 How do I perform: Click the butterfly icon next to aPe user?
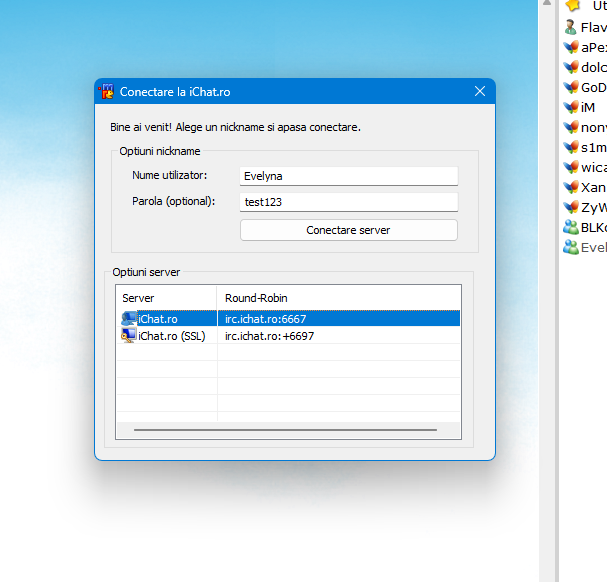tap(571, 47)
